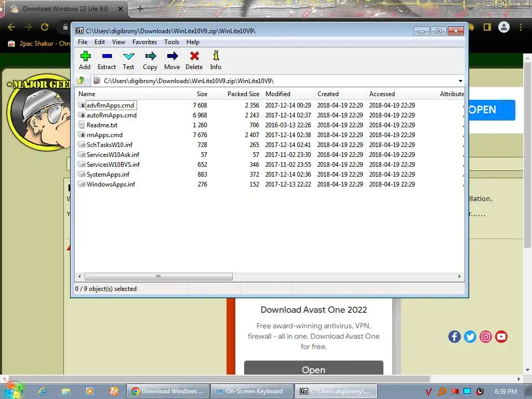Sort by the Created column header

click(x=340, y=94)
